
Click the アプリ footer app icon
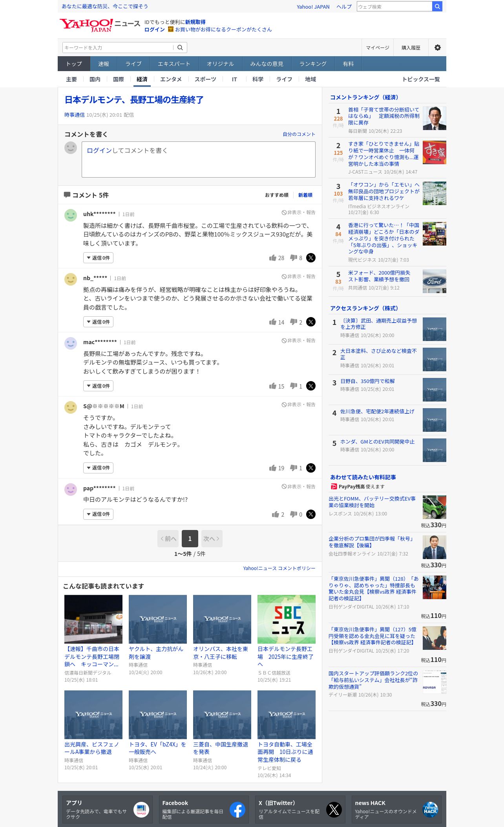(141, 810)
